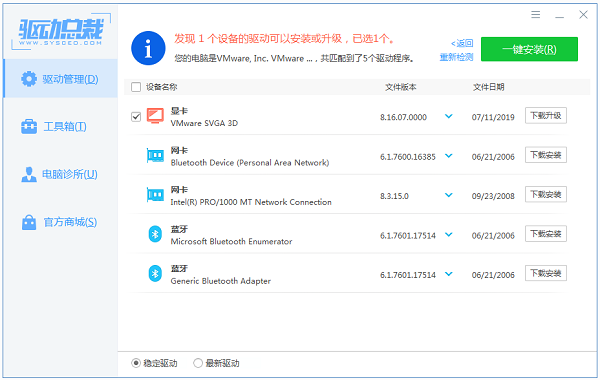Screen dimensions: 600x380
Task: Select Bluetooth Device (Personal Area Network) text
Action: (x=250, y=163)
